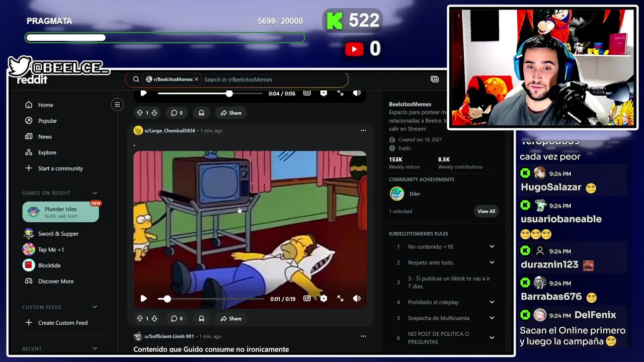Image resolution: width=644 pixels, height=362 pixels.
Task: Open u/Large_Chemical5836 profile
Action: pyautogui.click(x=170, y=131)
